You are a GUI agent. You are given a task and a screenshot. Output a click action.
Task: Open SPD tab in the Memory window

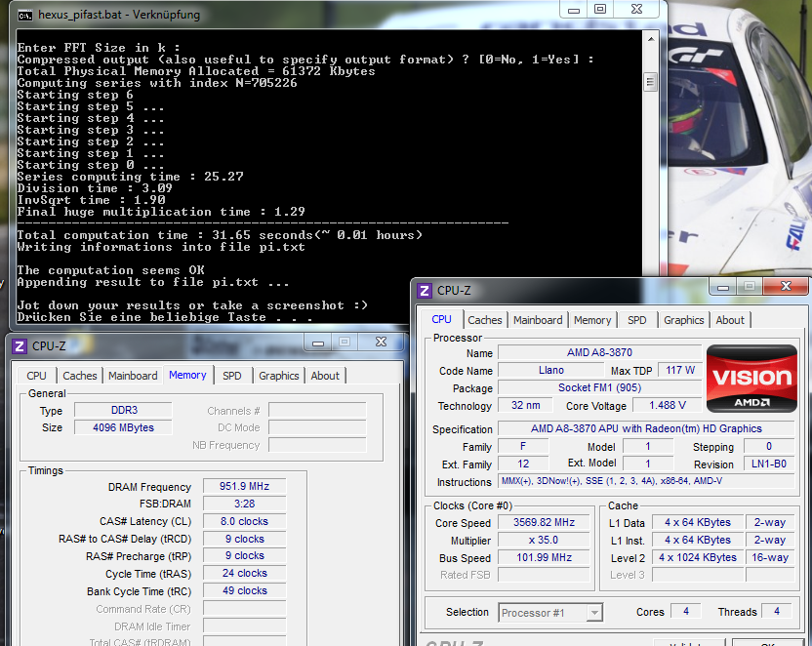(232, 376)
